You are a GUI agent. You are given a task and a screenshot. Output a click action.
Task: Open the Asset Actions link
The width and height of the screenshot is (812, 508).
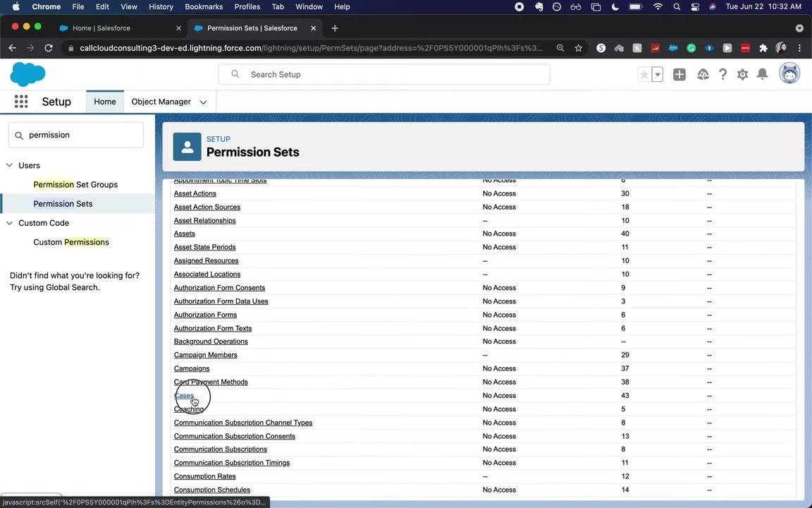[195, 193]
